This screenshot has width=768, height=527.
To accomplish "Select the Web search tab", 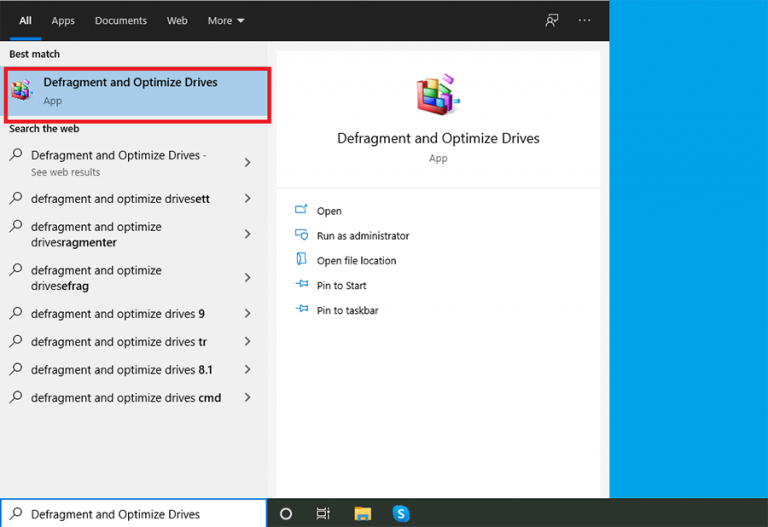I will pyautogui.click(x=177, y=20).
